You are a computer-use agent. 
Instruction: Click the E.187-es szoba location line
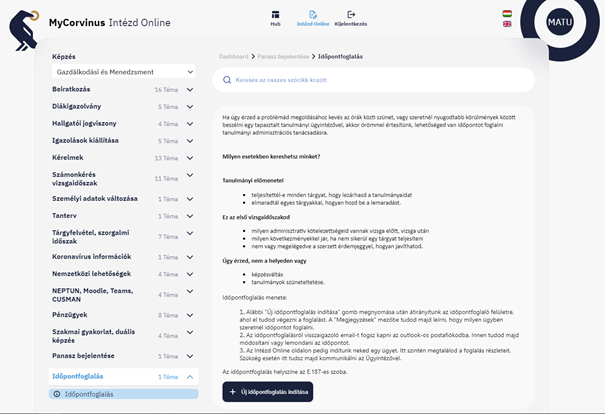click(285, 372)
